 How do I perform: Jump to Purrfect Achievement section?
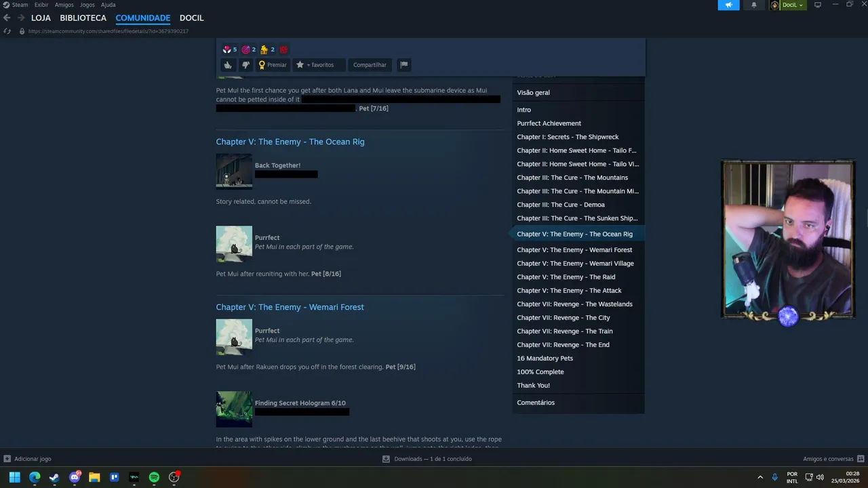(x=549, y=123)
